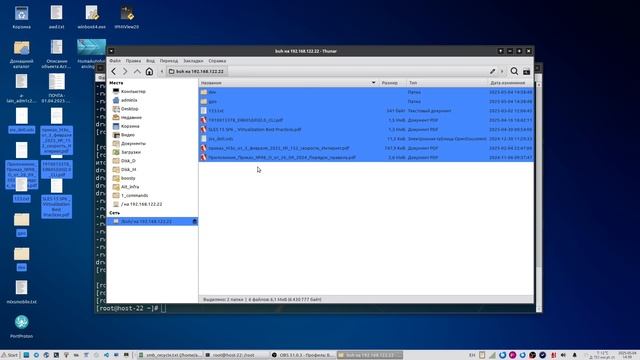The image size is (640, 360).
Task: Open Корзина in the sidebar
Action: [x=152, y=126]
